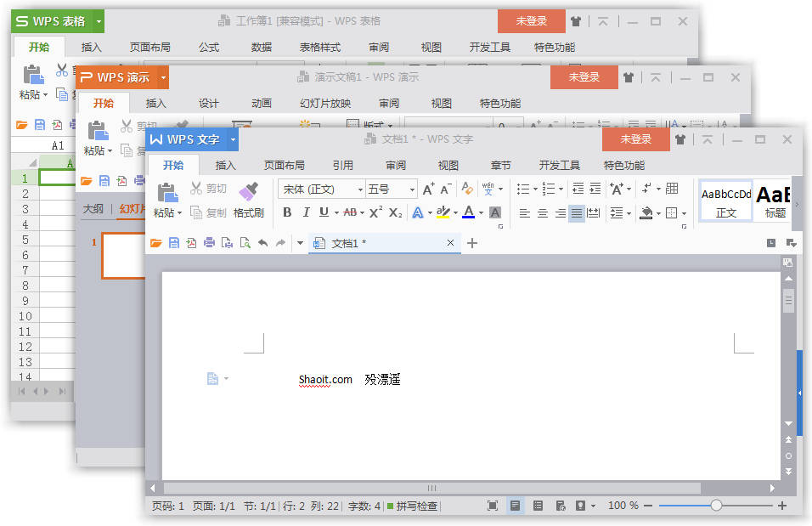Open 页面布局 tab in WPS 文字

285,166
